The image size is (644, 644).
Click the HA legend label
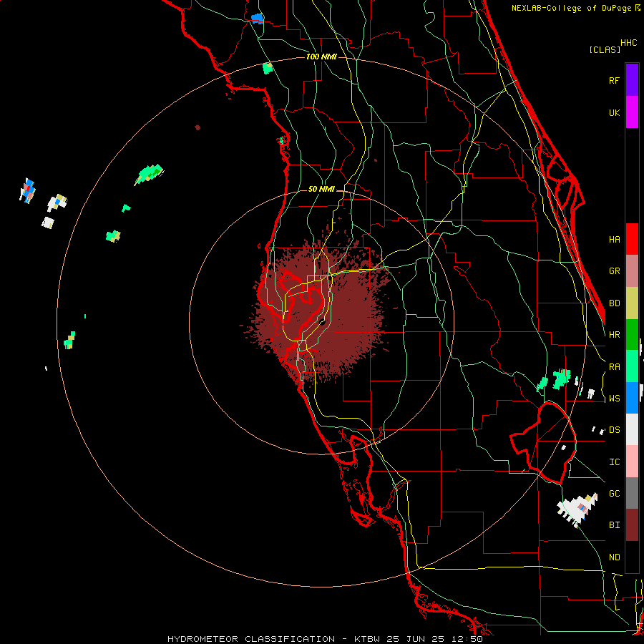tap(614, 240)
